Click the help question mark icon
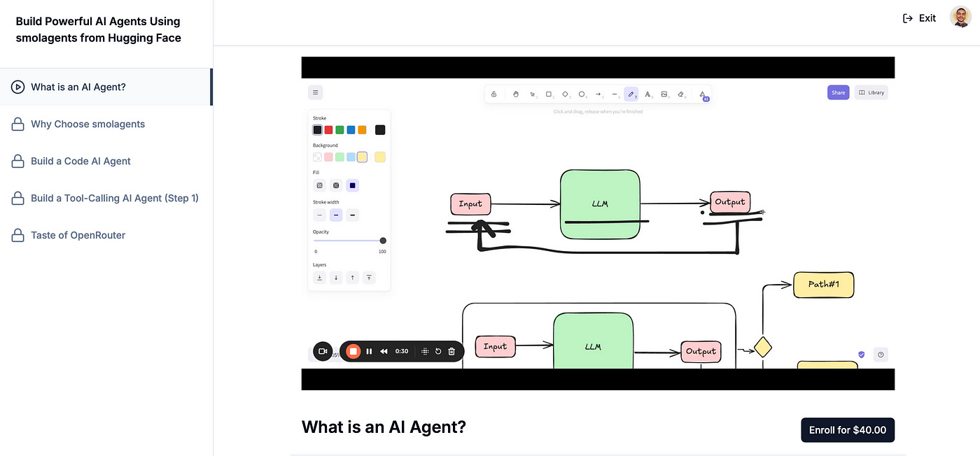 [x=881, y=355]
